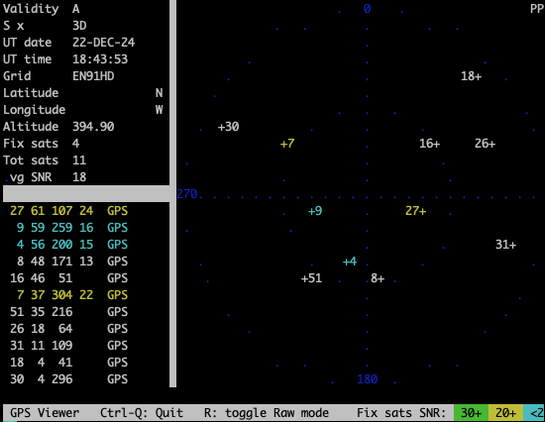545x422 pixels.
Task: Click satellite marker +30 on sky plot
Action: point(228,127)
